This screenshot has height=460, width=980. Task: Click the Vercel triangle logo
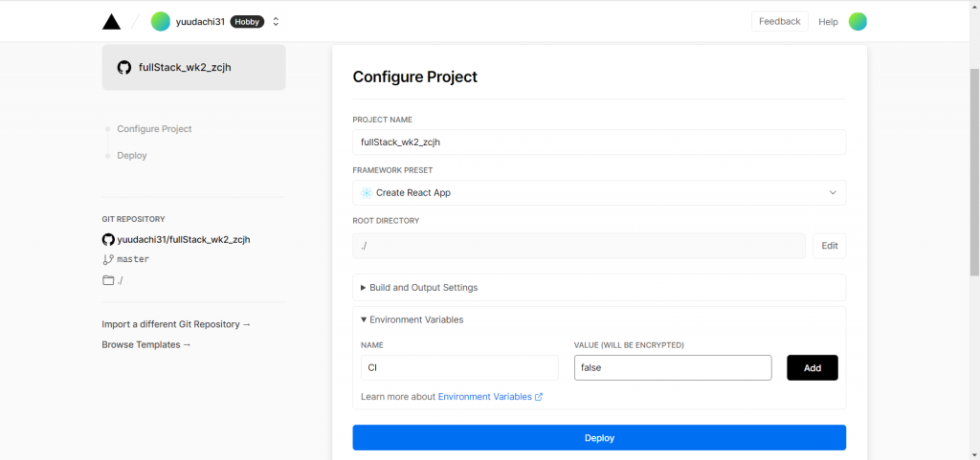pyautogui.click(x=112, y=21)
